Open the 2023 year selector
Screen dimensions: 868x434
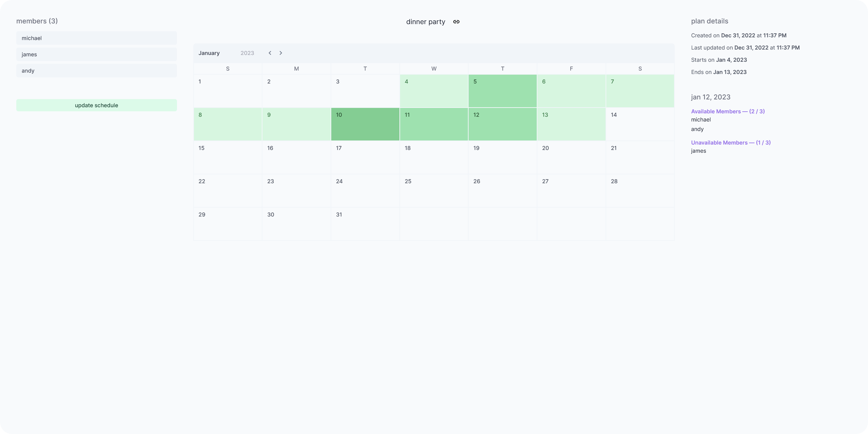pyautogui.click(x=247, y=53)
